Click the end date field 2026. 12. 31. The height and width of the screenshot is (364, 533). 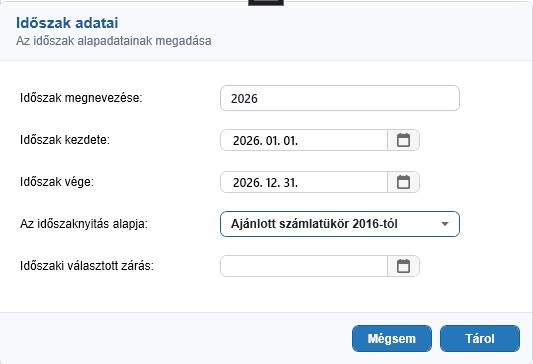[x=304, y=182]
